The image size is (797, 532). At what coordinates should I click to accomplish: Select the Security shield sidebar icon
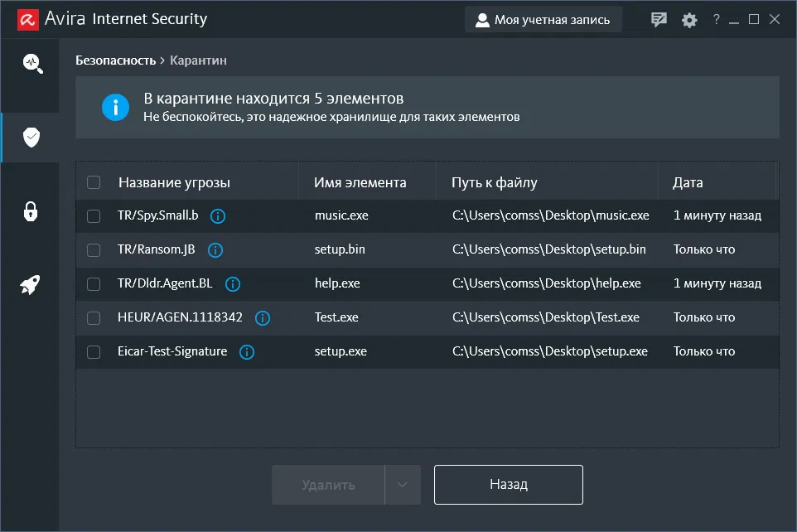[31, 138]
